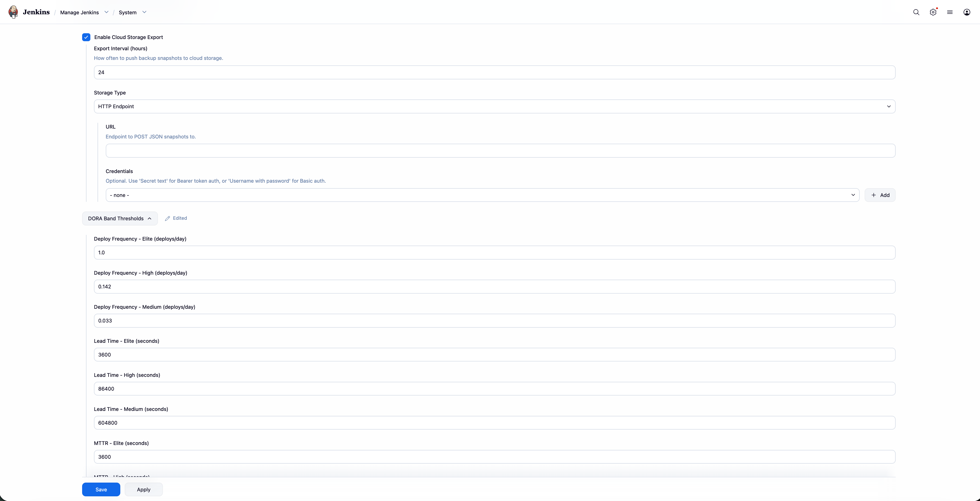Image resolution: width=980 pixels, height=501 pixels.
Task: Click 'MTTR - Elite (seconds)' label
Action: coord(121,443)
